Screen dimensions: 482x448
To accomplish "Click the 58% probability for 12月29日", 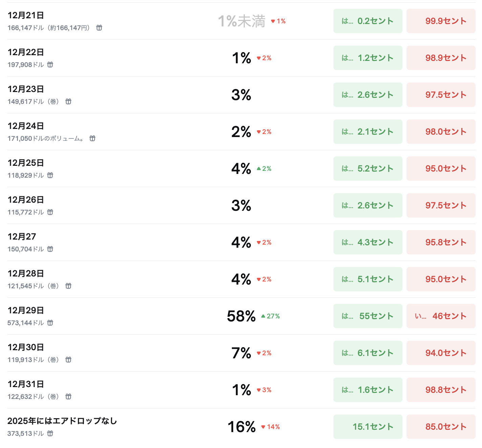I will click(241, 316).
